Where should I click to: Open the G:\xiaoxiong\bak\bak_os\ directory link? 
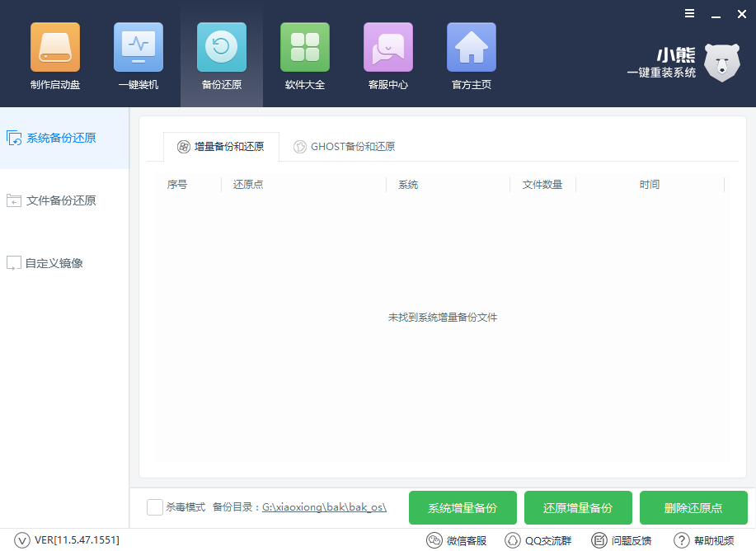pyautogui.click(x=324, y=507)
